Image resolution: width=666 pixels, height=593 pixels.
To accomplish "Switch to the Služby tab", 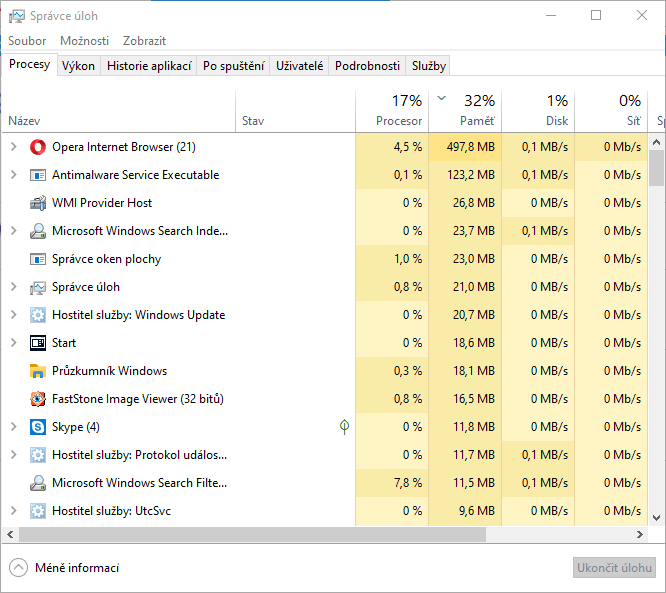I will click(x=428, y=66).
